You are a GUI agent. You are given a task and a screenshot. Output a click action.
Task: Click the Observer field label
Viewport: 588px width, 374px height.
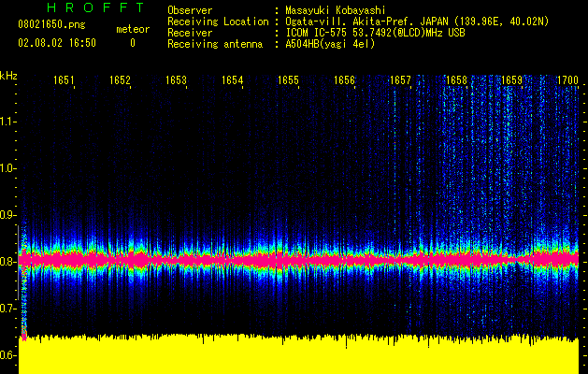pos(190,10)
